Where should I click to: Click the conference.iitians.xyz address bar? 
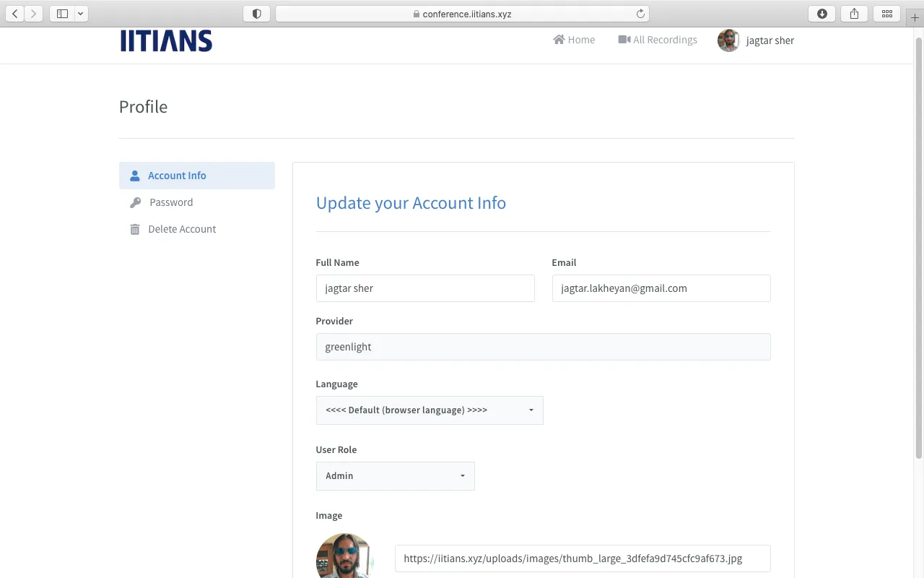(x=462, y=14)
